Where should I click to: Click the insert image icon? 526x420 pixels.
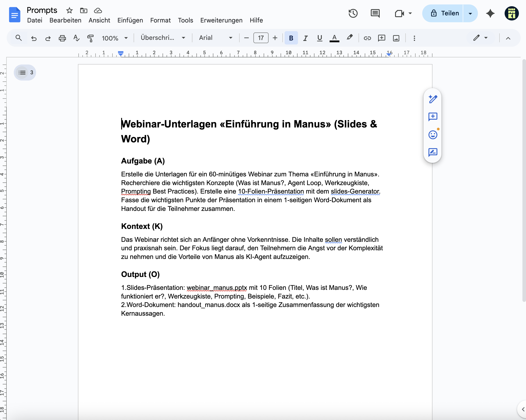point(396,38)
